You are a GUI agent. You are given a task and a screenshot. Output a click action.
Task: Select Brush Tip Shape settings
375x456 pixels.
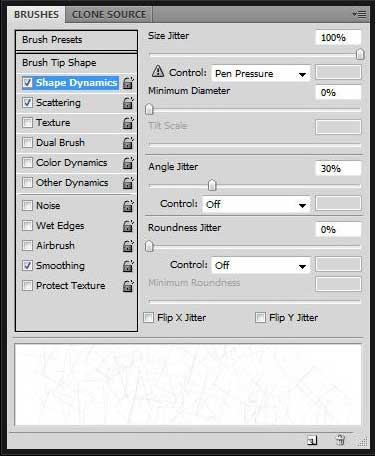76,63
